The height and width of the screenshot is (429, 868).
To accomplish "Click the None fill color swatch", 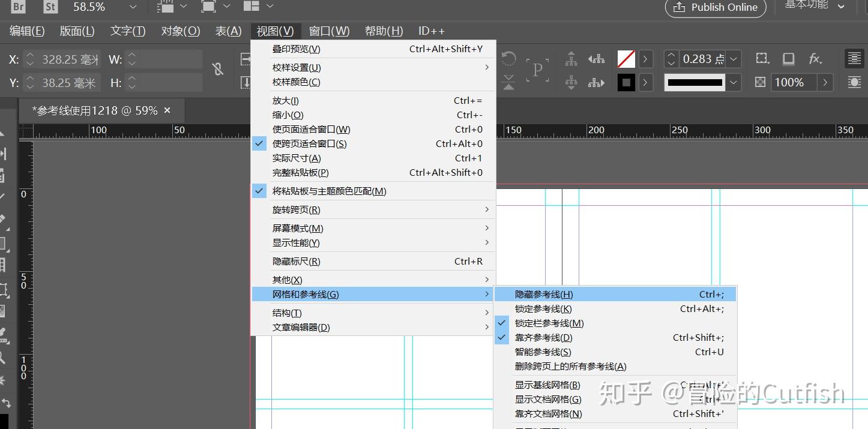I will pos(626,59).
